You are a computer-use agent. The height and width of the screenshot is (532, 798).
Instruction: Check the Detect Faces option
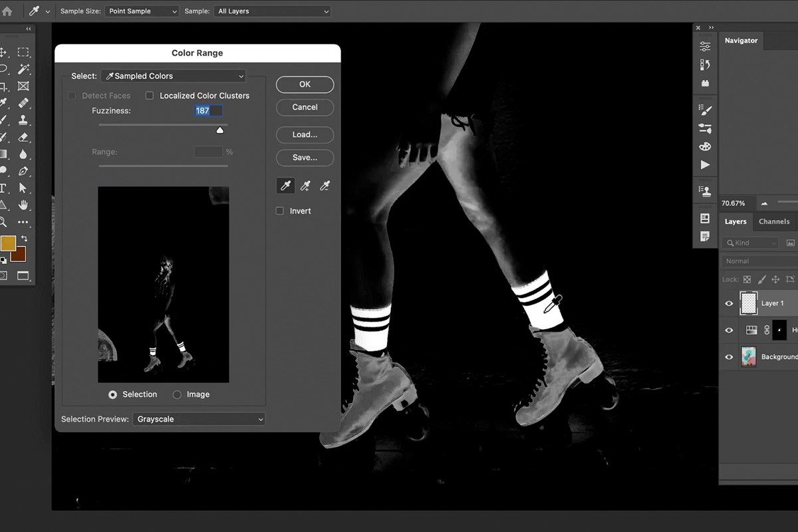click(x=72, y=96)
